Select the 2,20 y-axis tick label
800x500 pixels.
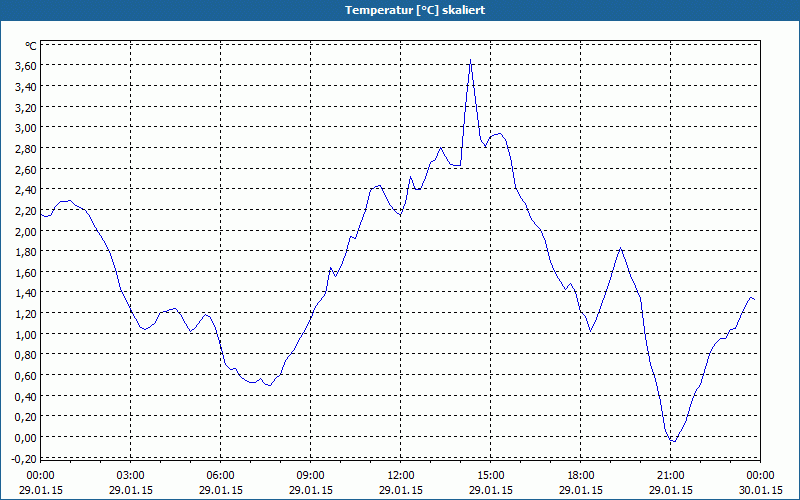26,210
